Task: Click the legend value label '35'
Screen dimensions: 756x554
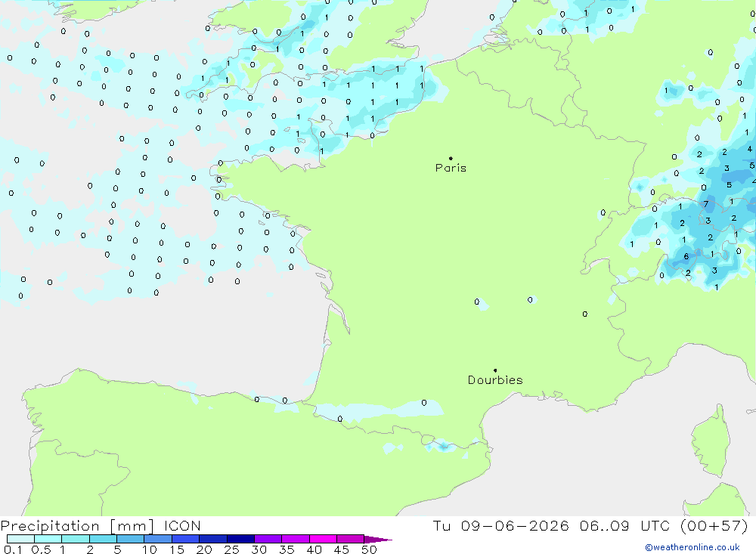Action: click(x=287, y=549)
